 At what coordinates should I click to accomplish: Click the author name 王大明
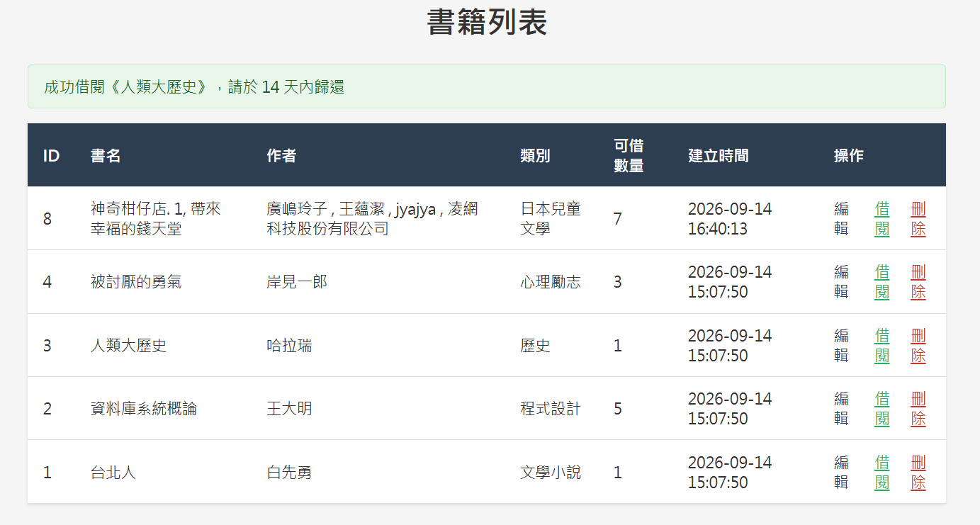coord(289,409)
